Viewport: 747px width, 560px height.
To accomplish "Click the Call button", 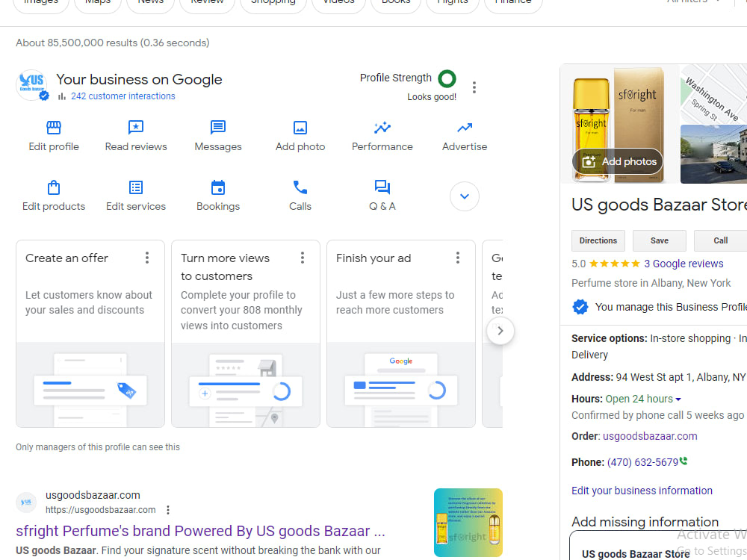I will coord(720,240).
